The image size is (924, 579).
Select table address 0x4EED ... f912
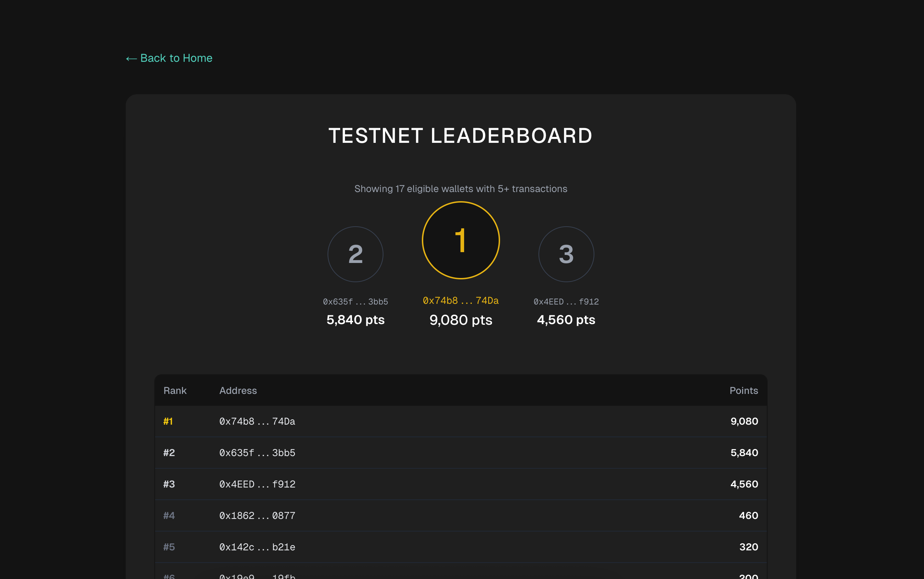[257, 484]
